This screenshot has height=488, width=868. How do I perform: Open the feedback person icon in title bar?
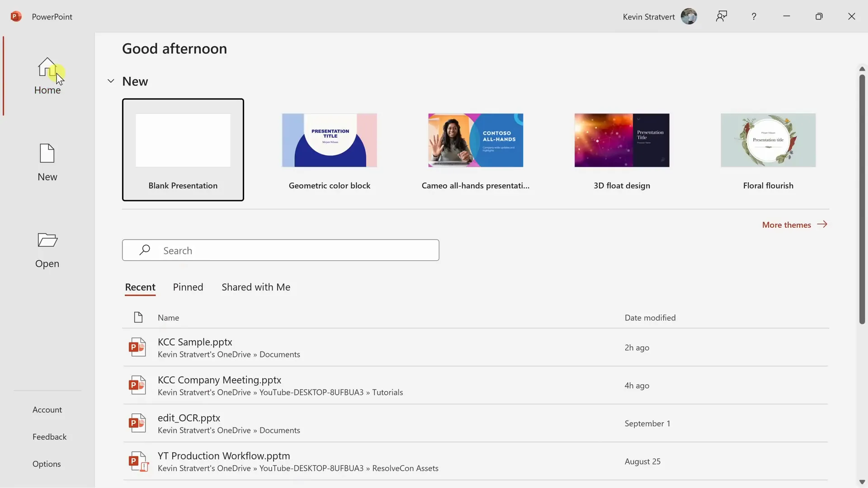click(x=722, y=16)
